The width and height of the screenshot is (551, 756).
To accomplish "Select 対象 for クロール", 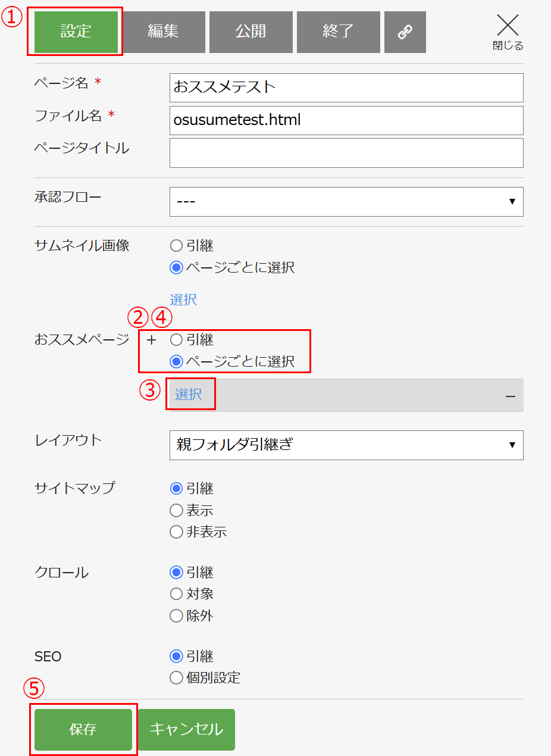I will (x=176, y=593).
